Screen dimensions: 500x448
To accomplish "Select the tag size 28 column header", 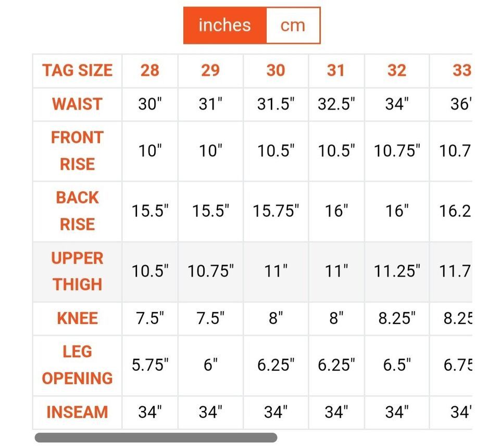I will pyautogui.click(x=150, y=70).
